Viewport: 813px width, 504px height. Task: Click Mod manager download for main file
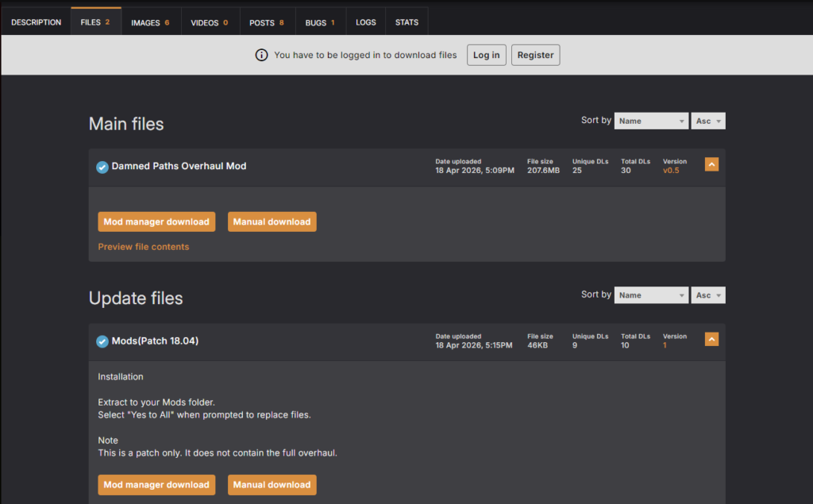click(156, 221)
